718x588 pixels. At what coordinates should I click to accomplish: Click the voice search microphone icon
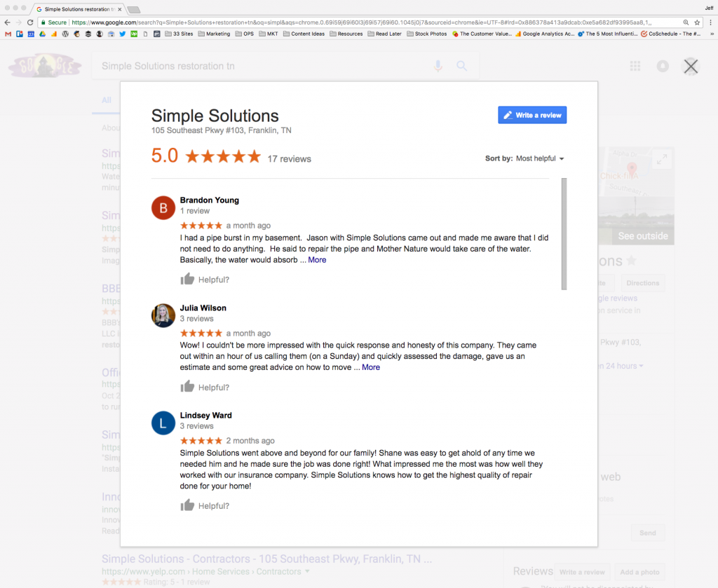tap(438, 66)
